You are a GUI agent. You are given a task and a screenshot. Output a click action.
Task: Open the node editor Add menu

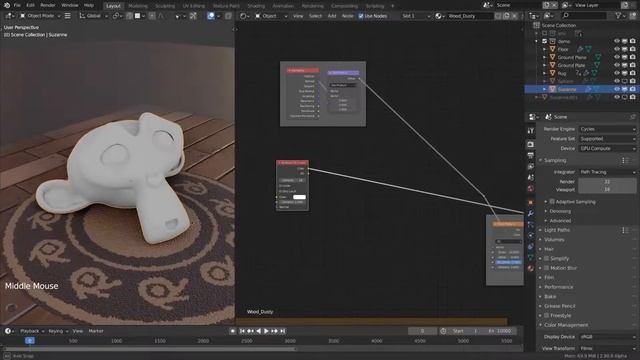click(332, 16)
